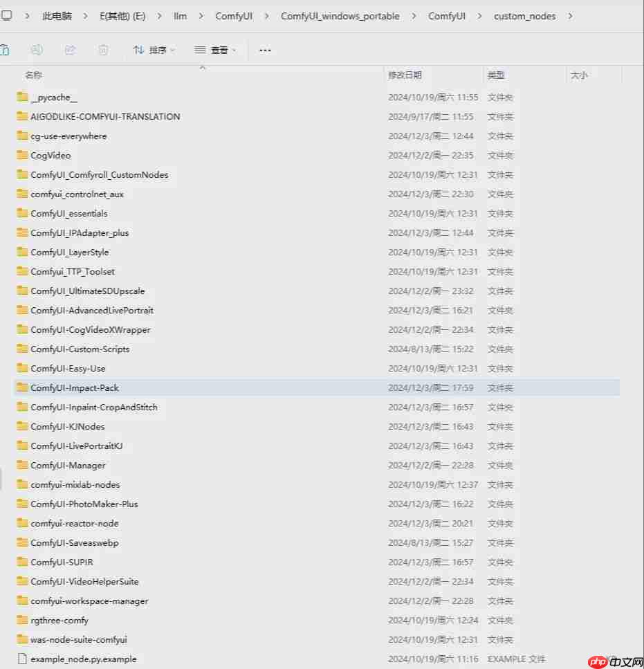
Task: Click the rename icon in the toolbar
Action: click(x=37, y=50)
